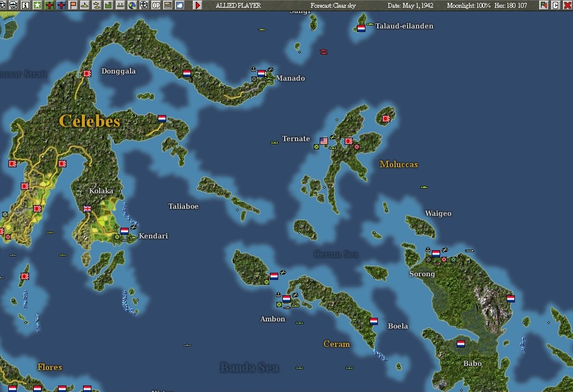Select the Dutch flag base at Kendari
The height and width of the screenshot is (392, 573).
(124, 231)
